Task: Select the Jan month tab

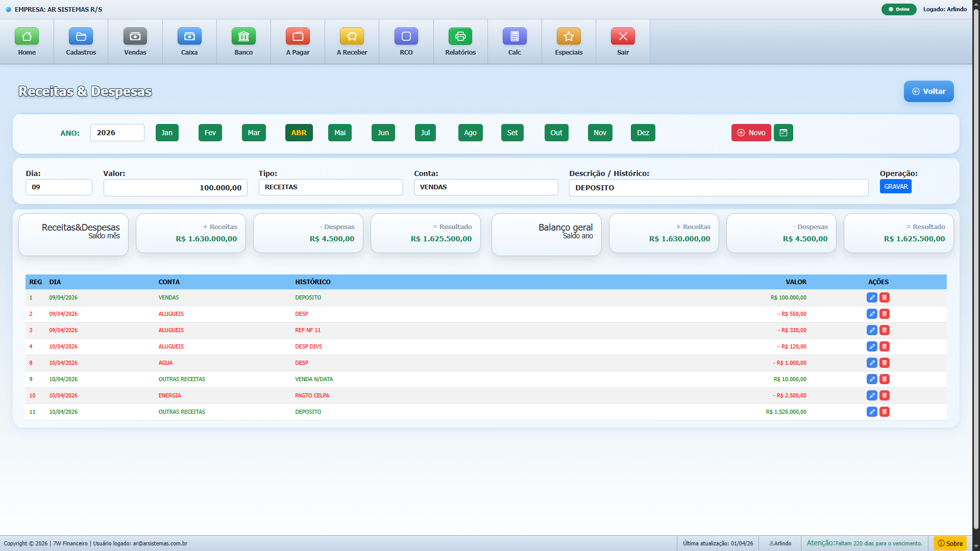Action: [167, 133]
